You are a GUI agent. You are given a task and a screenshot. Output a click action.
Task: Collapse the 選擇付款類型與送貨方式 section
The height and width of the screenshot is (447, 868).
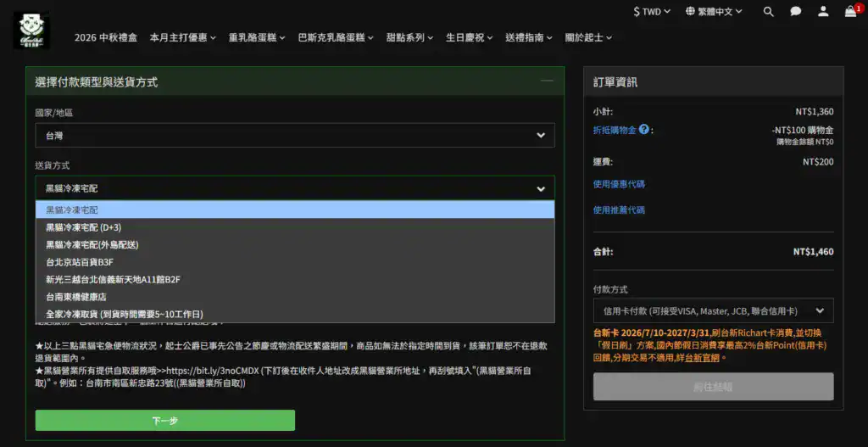coord(547,81)
